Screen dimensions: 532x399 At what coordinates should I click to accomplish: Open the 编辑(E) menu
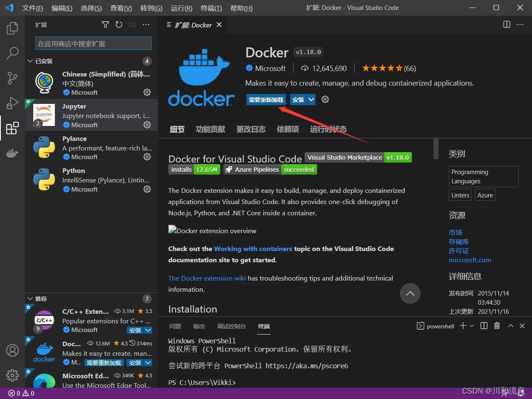click(x=62, y=8)
